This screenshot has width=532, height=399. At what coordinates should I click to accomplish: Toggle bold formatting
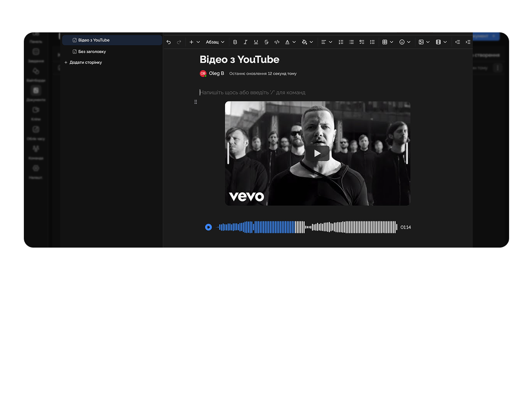tap(235, 42)
